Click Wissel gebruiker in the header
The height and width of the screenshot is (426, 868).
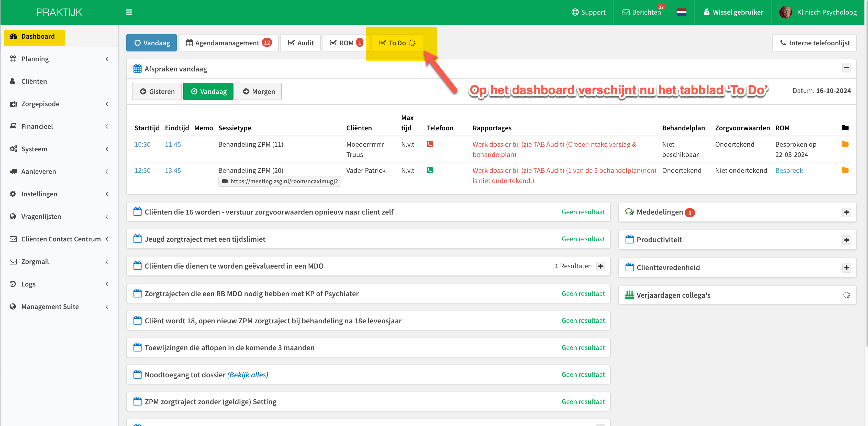(x=733, y=13)
